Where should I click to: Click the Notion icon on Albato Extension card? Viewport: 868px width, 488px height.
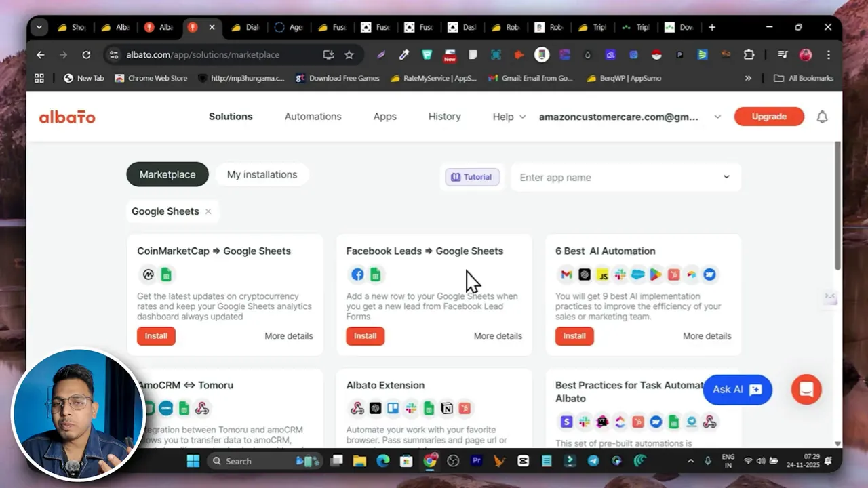(447, 407)
